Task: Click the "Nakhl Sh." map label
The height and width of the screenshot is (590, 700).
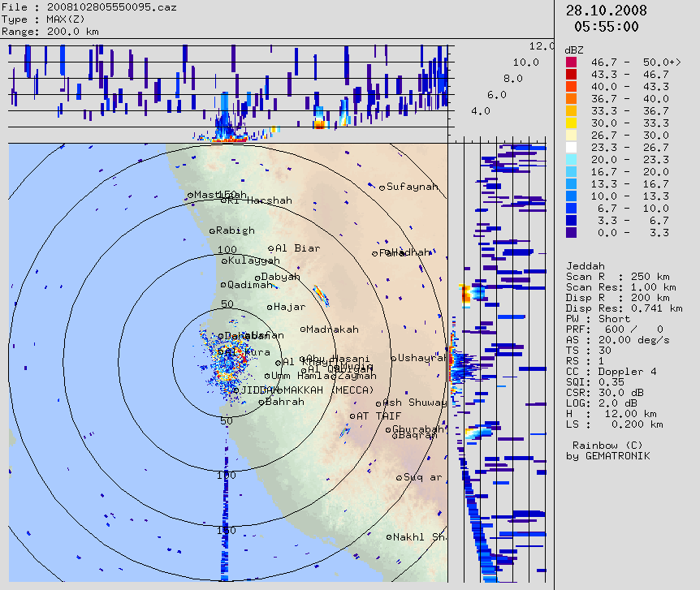Action: coord(420,537)
